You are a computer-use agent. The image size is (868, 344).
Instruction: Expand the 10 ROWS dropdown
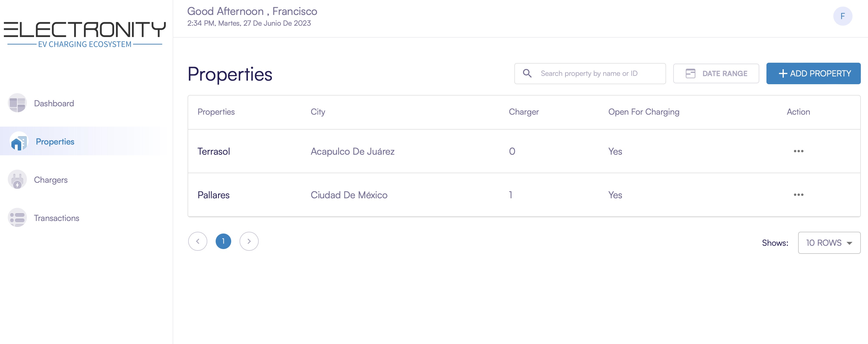tap(829, 243)
